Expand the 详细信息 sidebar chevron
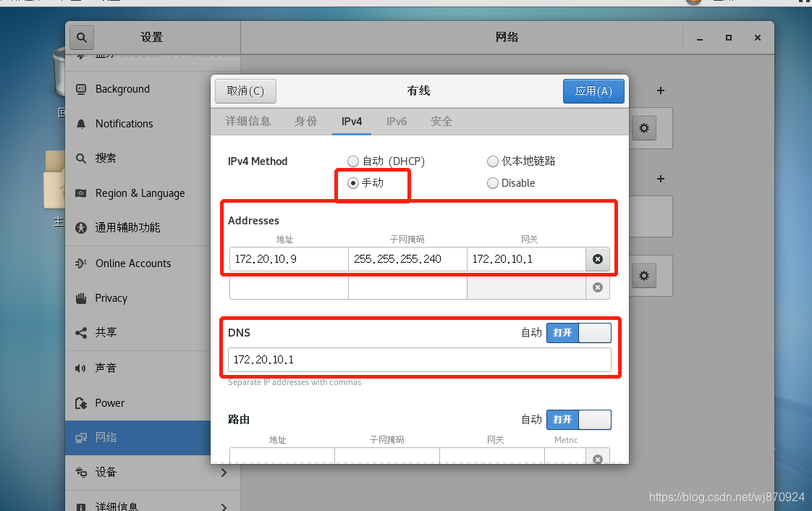Screen dimensions: 812x511 (224, 507)
